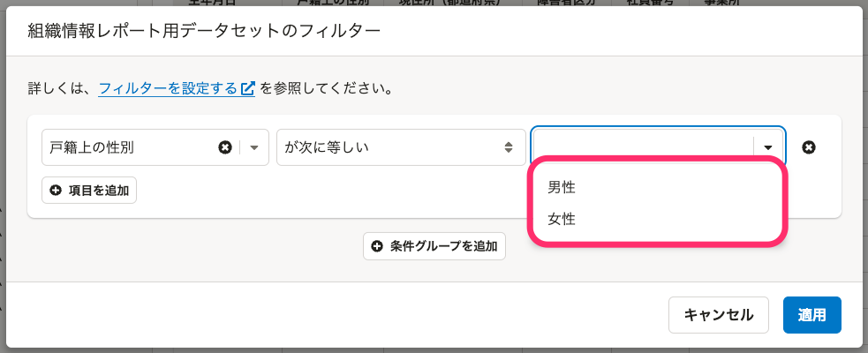The height and width of the screenshot is (353, 868).
Task: Remove the filter condition row
Action: point(809,147)
